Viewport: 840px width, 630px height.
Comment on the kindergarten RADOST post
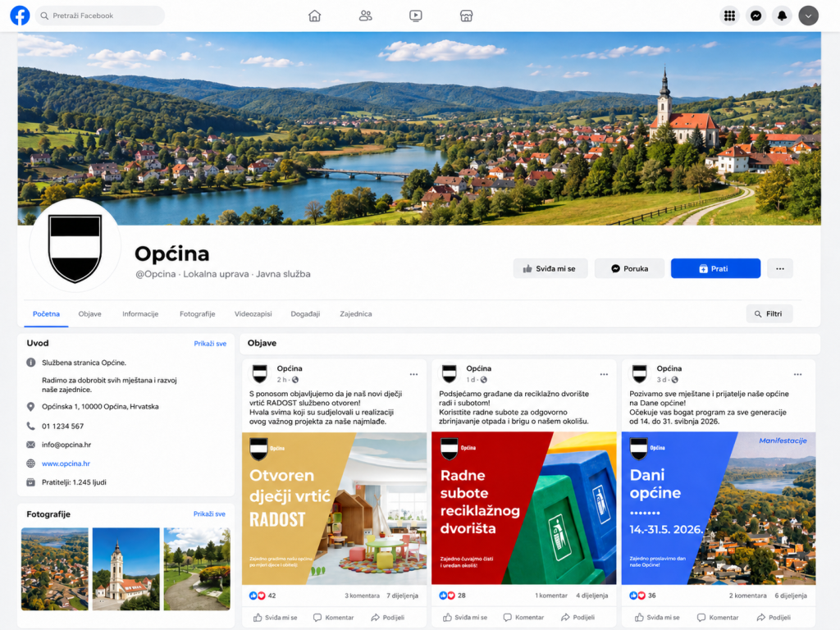click(333, 618)
